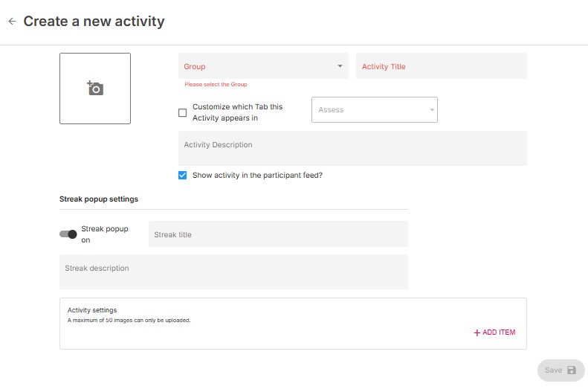Click the Save button

(560, 370)
